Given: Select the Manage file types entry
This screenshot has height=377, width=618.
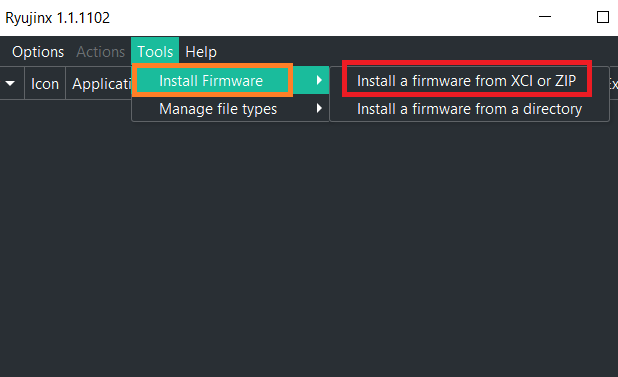Looking at the screenshot, I should pyautogui.click(x=230, y=108).
